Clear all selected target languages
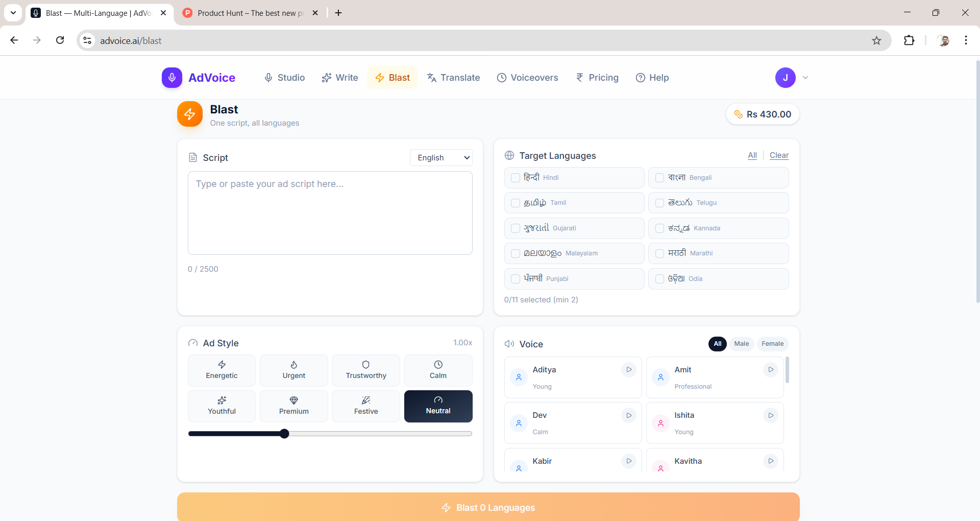Image resolution: width=980 pixels, height=521 pixels. 779,155
